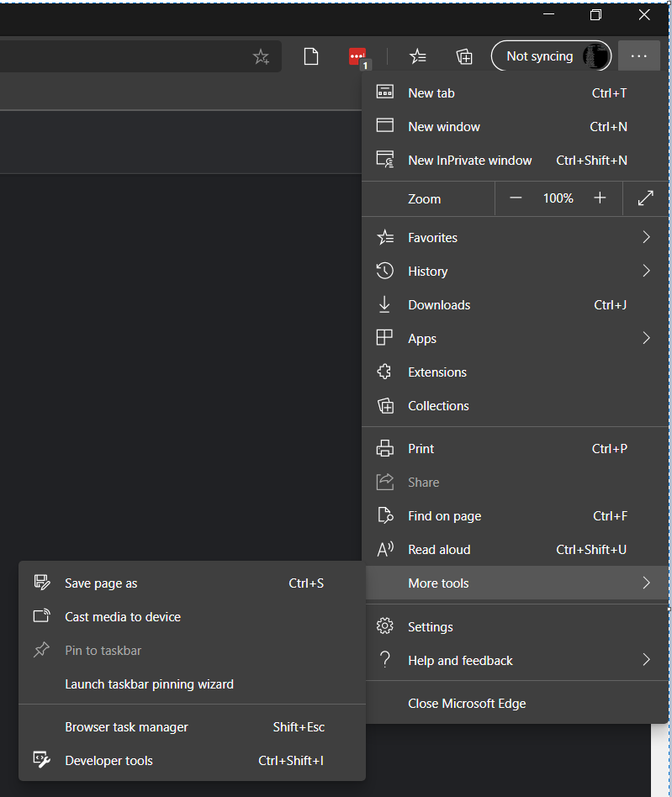Image resolution: width=672 pixels, height=797 pixels.
Task: Click the New tab icon
Action: [x=385, y=92]
